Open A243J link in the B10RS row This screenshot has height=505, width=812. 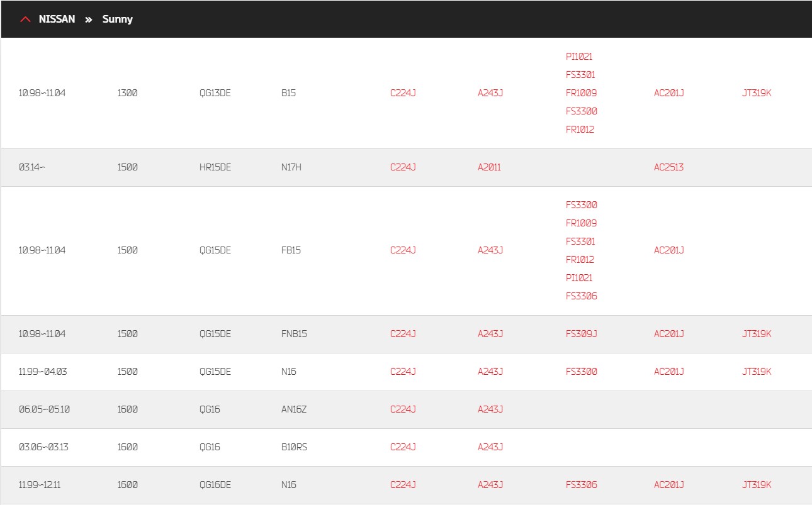[x=490, y=447]
